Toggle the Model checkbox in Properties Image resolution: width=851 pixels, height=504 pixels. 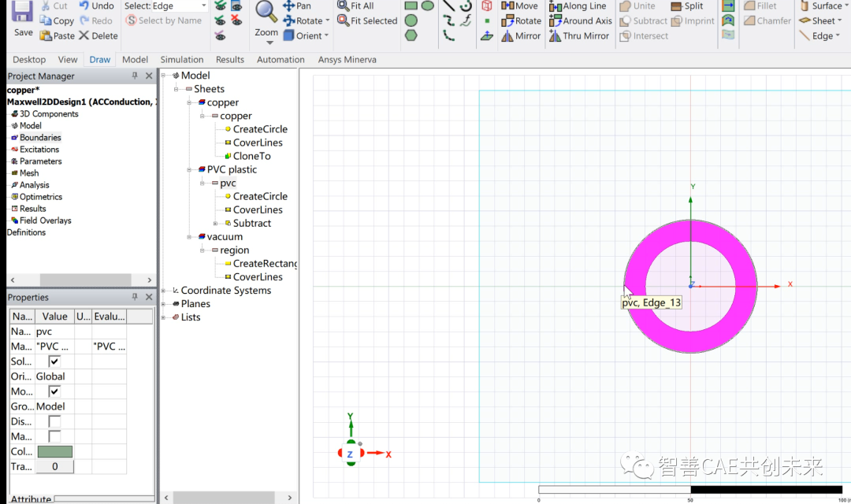(x=54, y=391)
